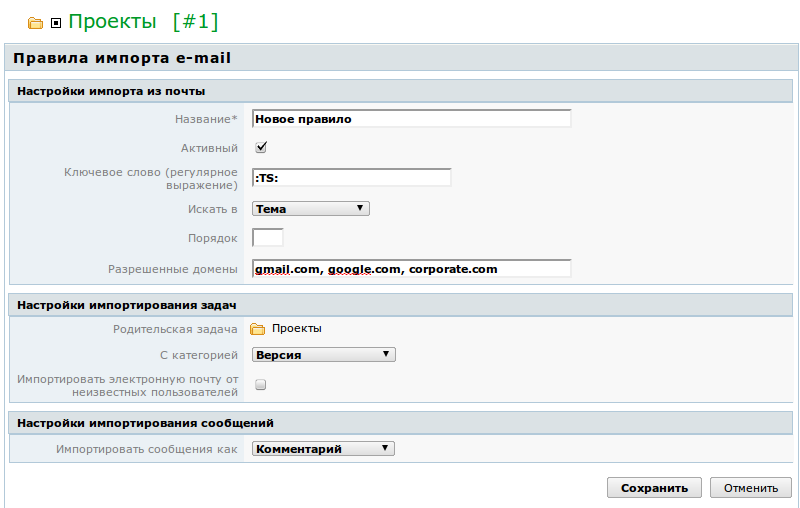Click the Ключевое слово field containing :TS:
The height and width of the screenshot is (508, 800).
tap(352, 177)
